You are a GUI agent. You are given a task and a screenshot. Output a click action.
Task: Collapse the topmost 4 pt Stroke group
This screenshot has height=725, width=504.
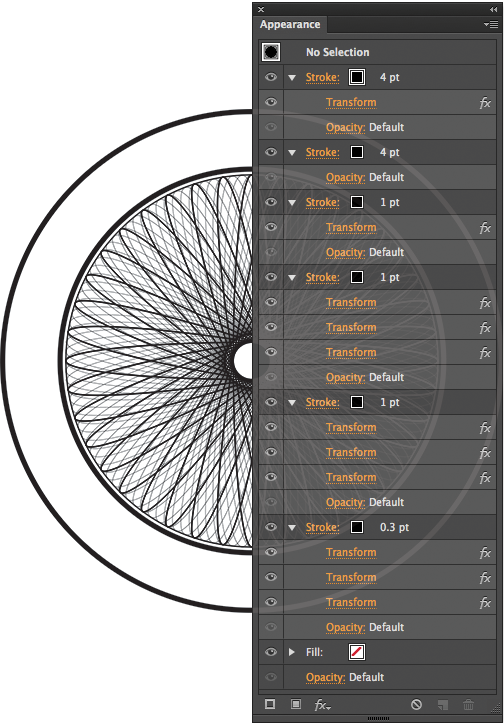tap(292, 78)
